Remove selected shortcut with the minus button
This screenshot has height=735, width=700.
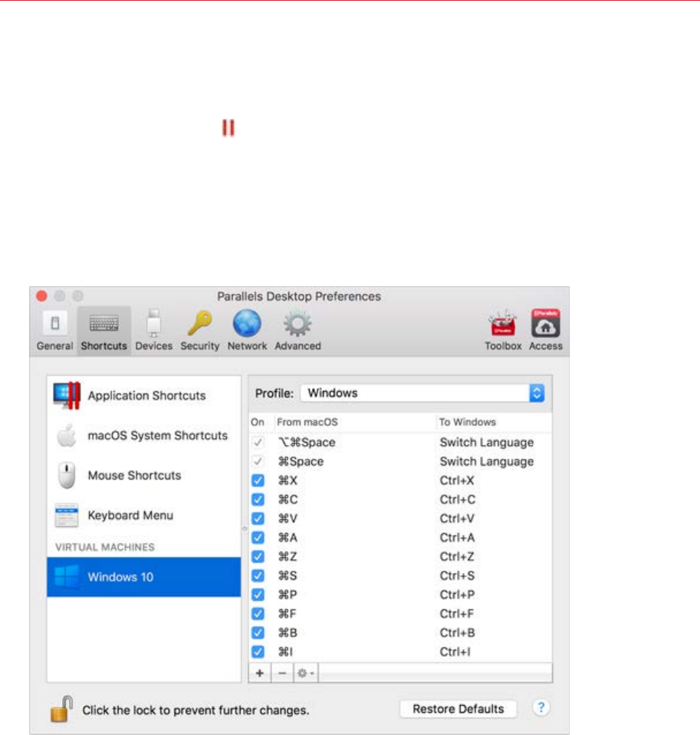tap(282, 673)
